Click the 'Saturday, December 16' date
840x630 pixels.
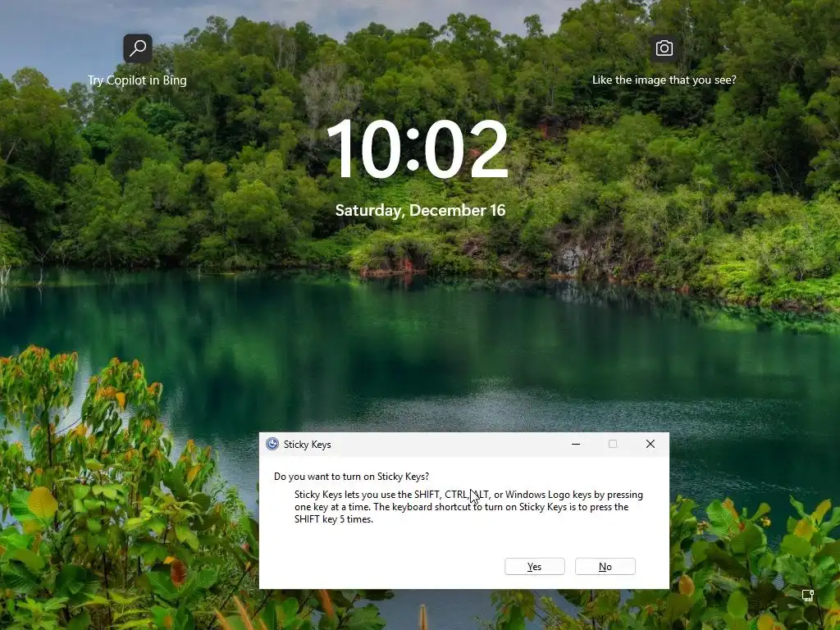pos(421,211)
